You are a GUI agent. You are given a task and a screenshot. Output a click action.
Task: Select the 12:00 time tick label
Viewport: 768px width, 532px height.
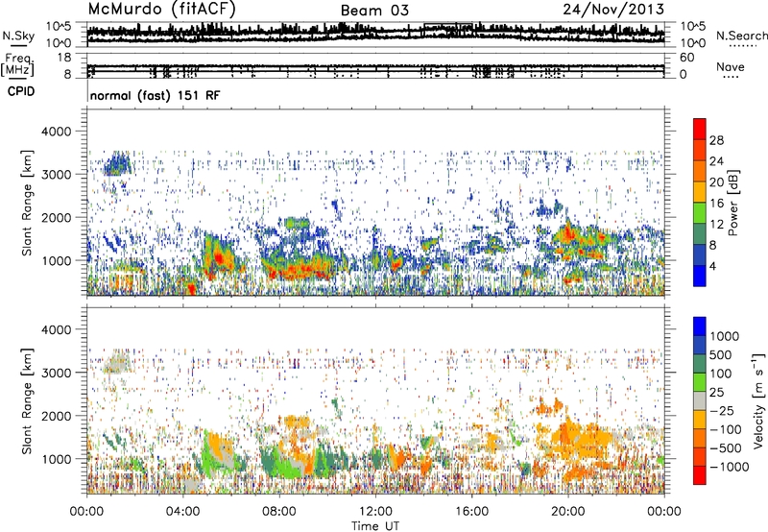375,512
